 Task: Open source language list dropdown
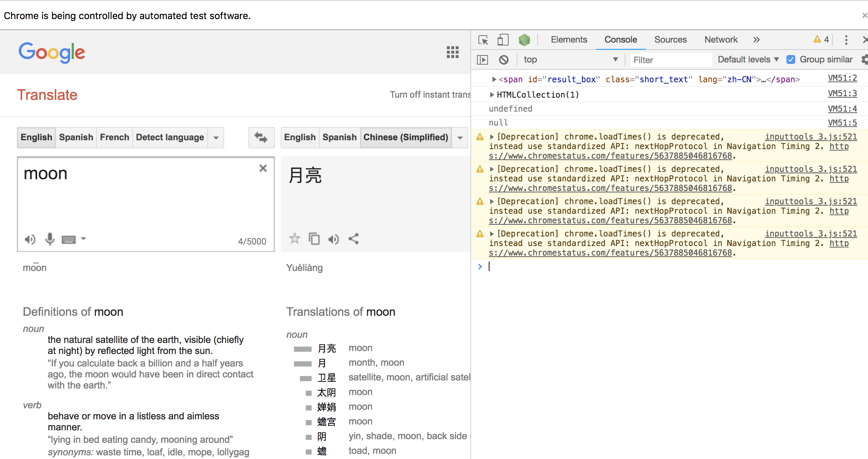click(x=216, y=138)
